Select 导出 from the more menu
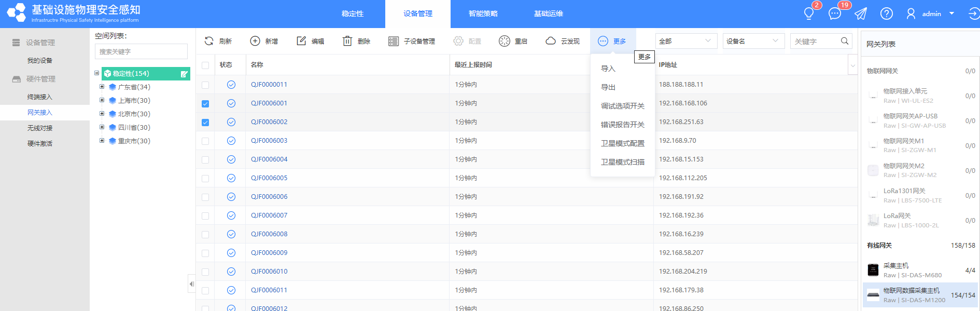This screenshot has height=311, width=980. tap(608, 87)
